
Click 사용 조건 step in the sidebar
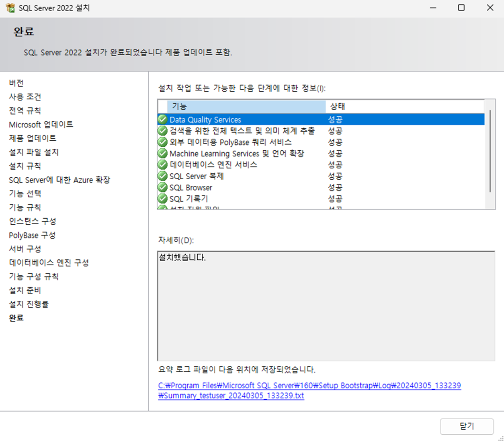(25, 97)
